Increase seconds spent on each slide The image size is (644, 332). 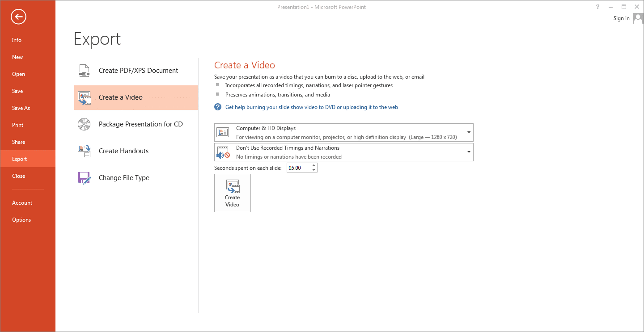314,166
